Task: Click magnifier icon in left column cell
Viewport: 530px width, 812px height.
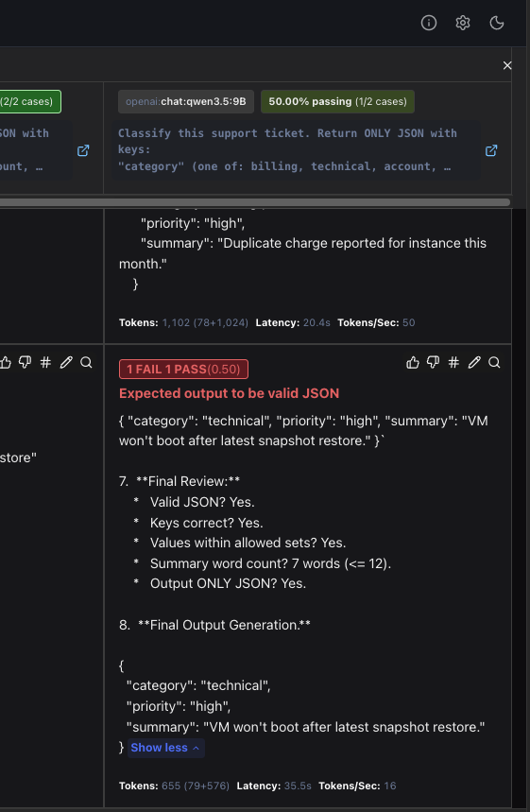Action: tap(86, 362)
